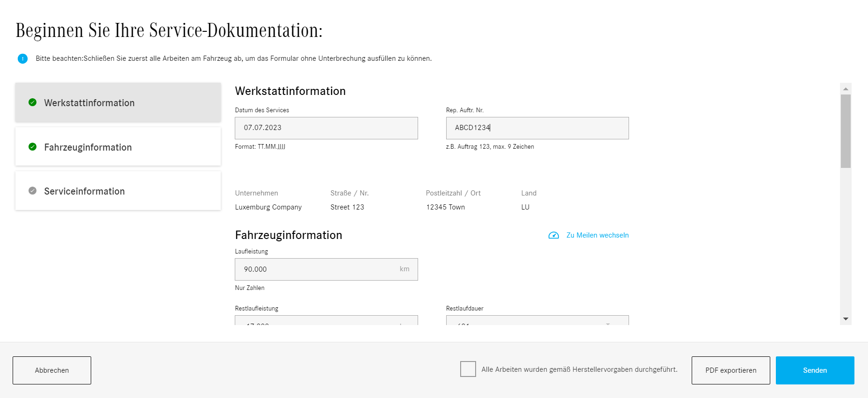Image resolution: width=868 pixels, height=398 pixels.
Task: Click the 'Format: TT.MM.JJJJ' hint text
Action: [x=260, y=147]
